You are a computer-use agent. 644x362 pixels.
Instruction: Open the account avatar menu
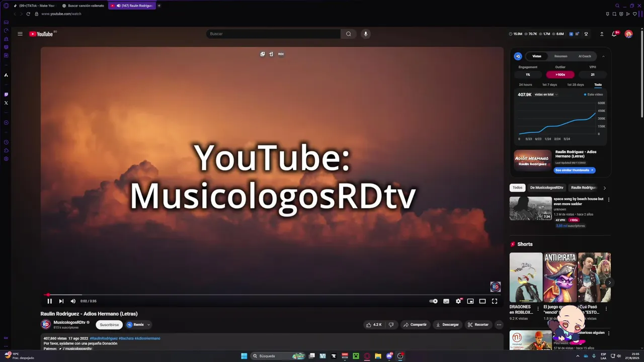pyautogui.click(x=628, y=34)
